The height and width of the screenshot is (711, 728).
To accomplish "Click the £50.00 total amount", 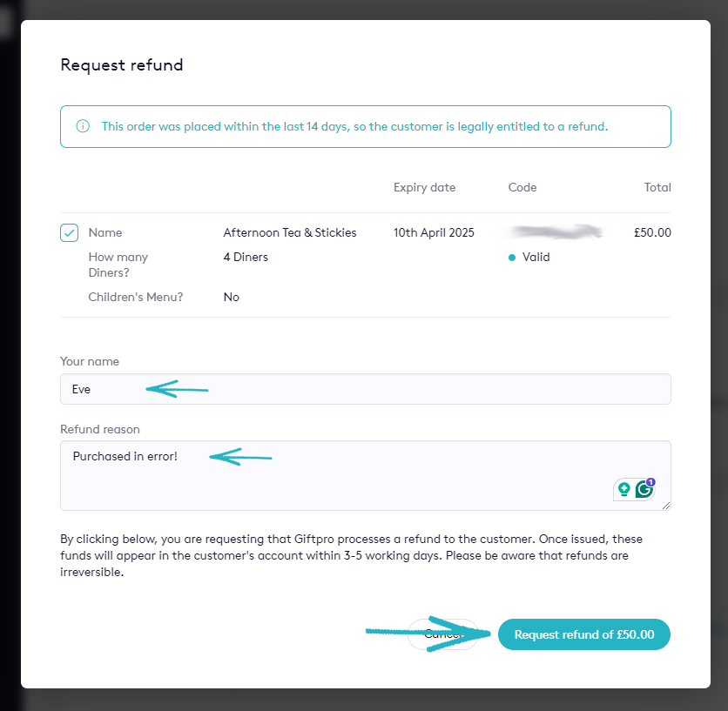I will 652,233.
